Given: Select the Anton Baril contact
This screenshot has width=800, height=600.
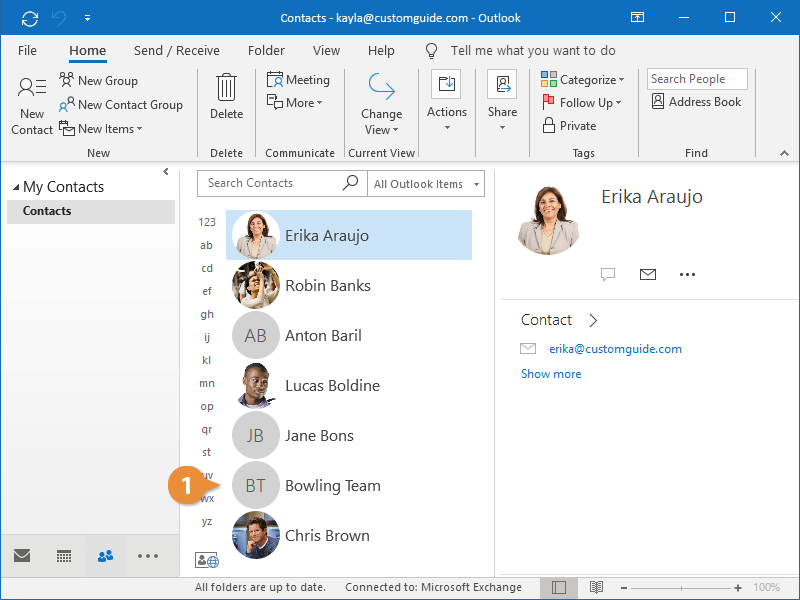Looking at the screenshot, I should click(x=349, y=335).
